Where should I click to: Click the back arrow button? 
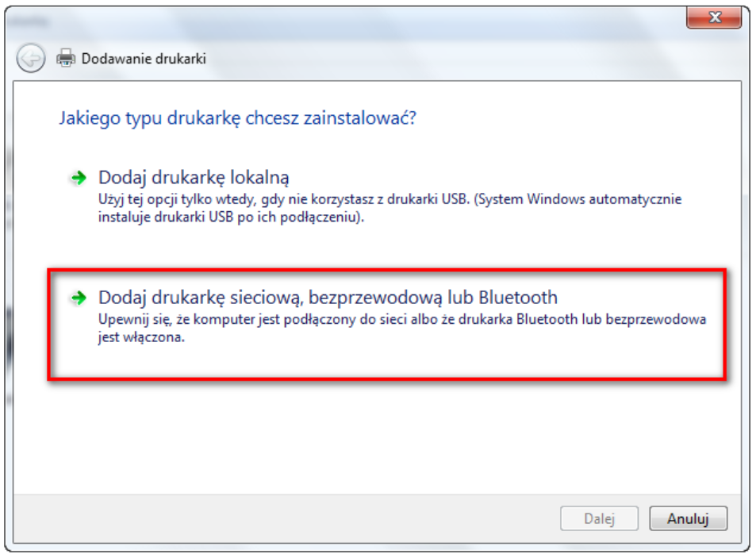click(30, 59)
